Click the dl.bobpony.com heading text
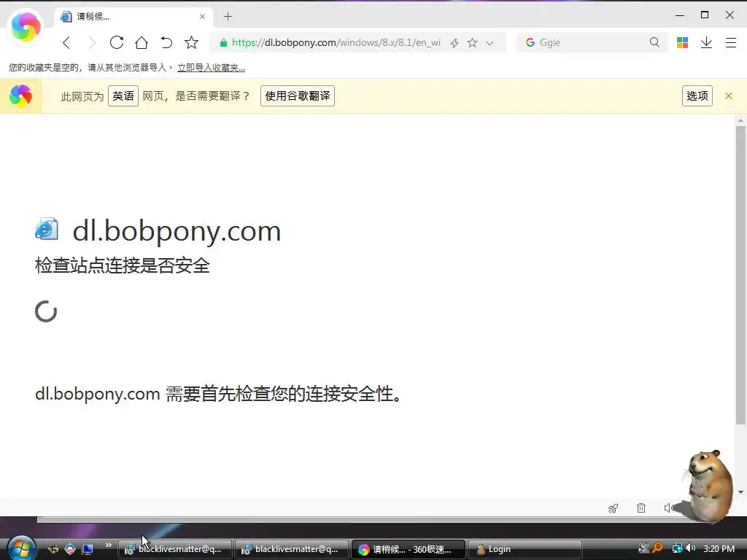The height and width of the screenshot is (560, 747). (x=177, y=231)
